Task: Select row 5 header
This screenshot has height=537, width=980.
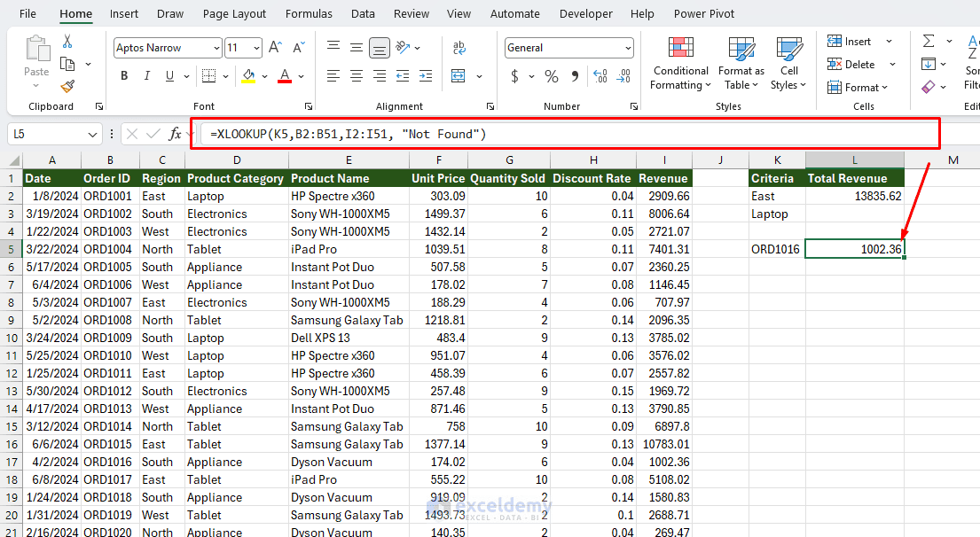Action: pyautogui.click(x=12, y=249)
